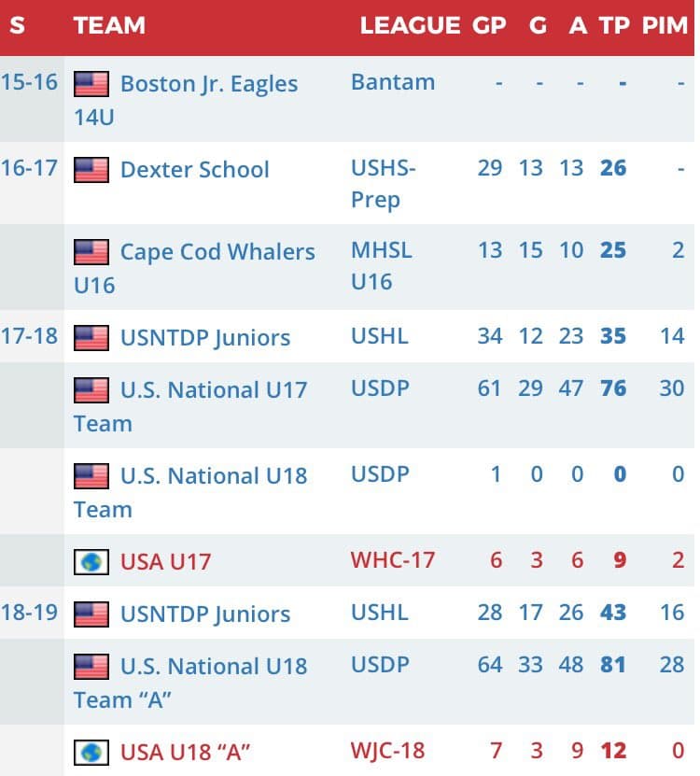
Task: Click the 18-19 season label
Action: 29,614
